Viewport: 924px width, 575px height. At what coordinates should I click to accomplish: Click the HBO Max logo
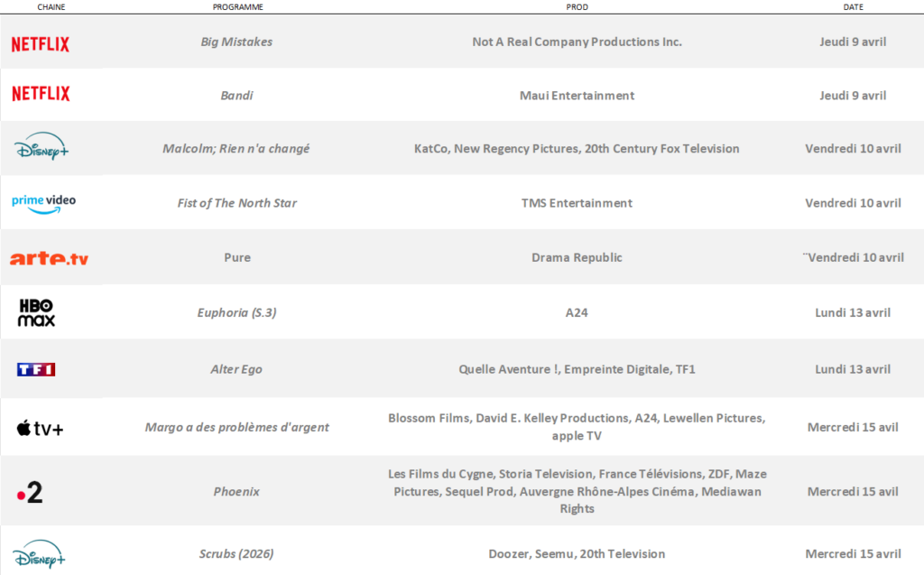click(x=36, y=312)
